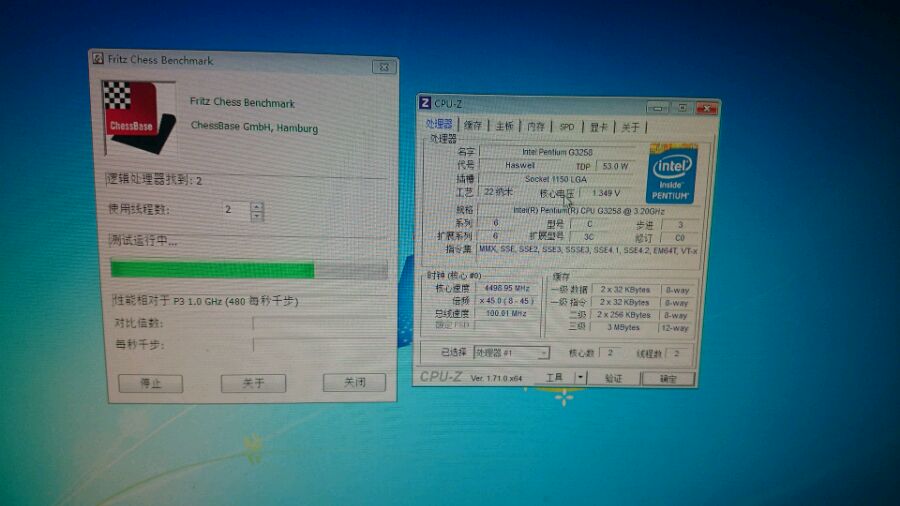Click the 53.0 W TDP value
This screenshot has width=900, height=506.
point(615,166)
